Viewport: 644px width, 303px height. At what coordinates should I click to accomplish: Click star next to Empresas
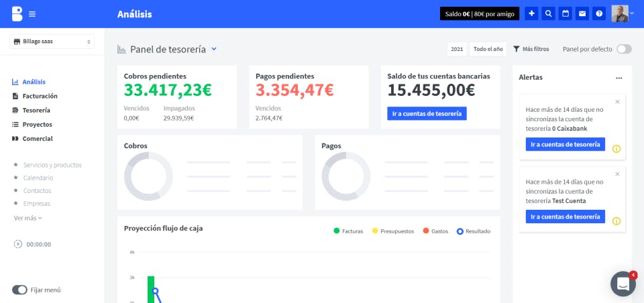tap(15, 203)
